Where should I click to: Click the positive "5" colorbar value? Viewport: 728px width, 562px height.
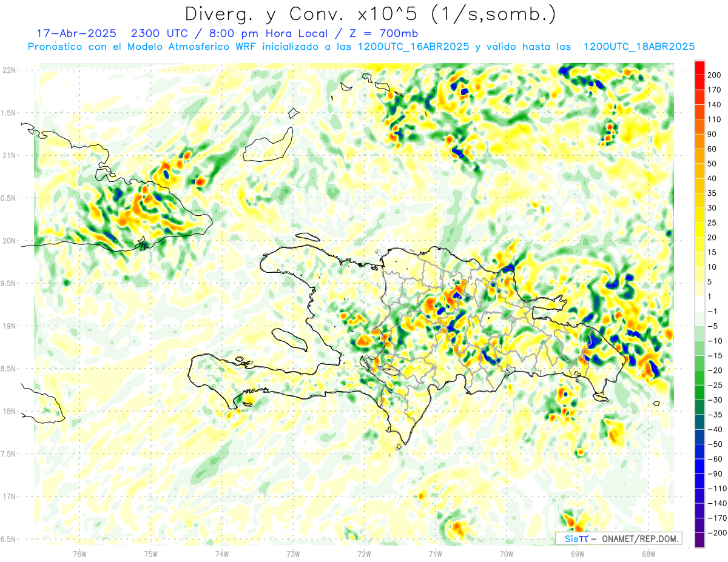coord(710,282)
